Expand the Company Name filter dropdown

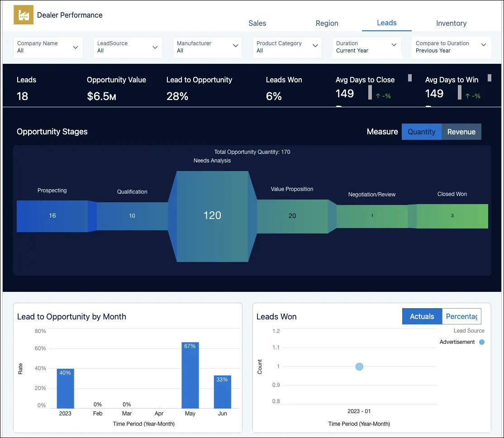pos(48,47)
